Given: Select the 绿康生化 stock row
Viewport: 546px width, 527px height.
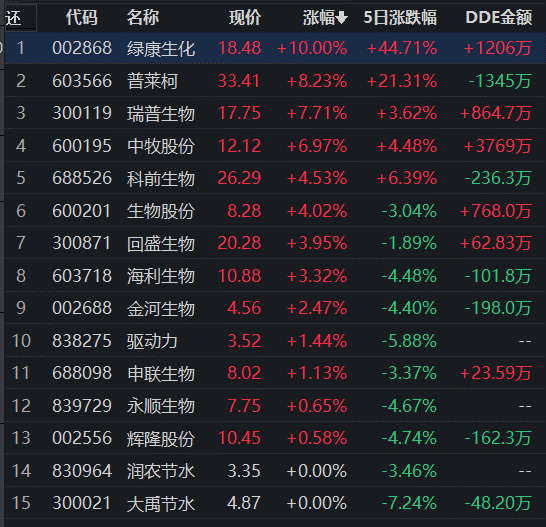Looking at the screenshot, I should 275,48.
